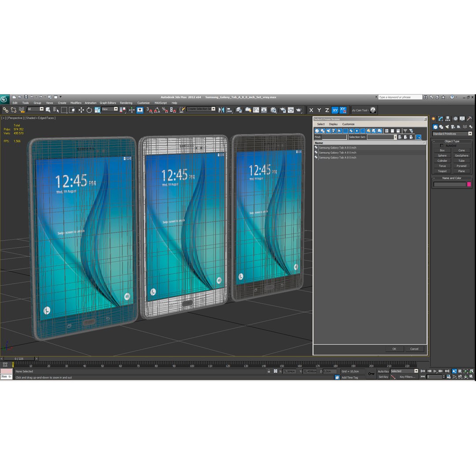Select the first Samsung Galaxy Tab list row
The width and height of the screenshot is (476, 476).
coord(370,148)
